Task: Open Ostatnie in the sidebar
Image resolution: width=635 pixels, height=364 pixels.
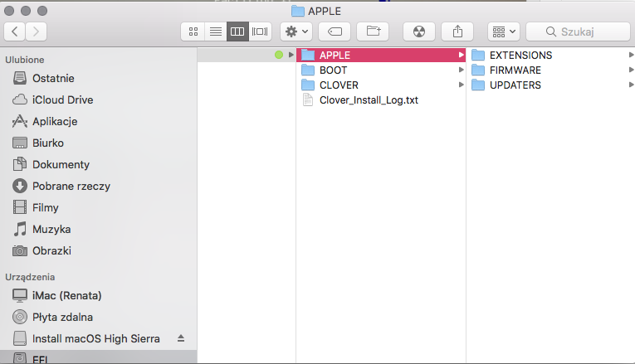Action: coord(99,78)
